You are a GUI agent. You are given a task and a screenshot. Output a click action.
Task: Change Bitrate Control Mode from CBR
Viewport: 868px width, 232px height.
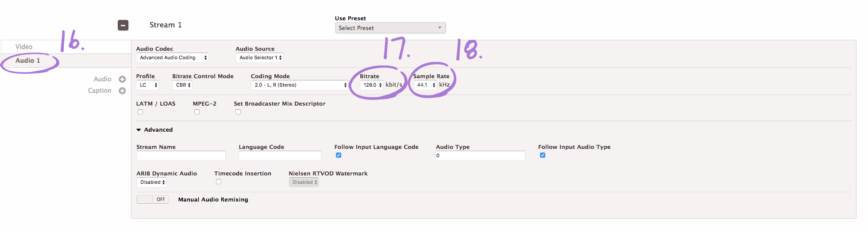[182, 85]
